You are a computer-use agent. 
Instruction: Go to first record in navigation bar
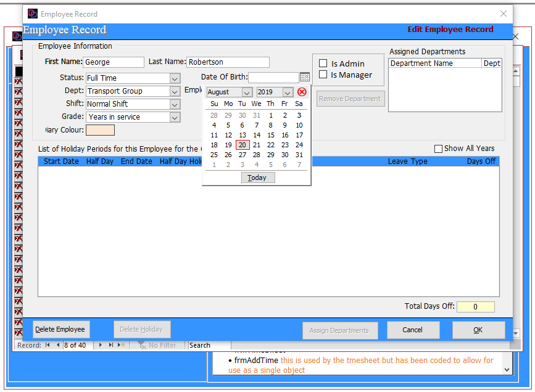[x=48, y=345]
